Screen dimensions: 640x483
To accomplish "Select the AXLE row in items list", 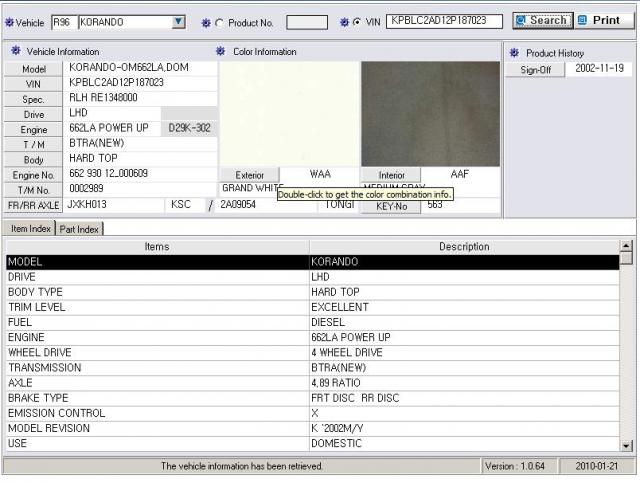I will [x=313, y=383].
